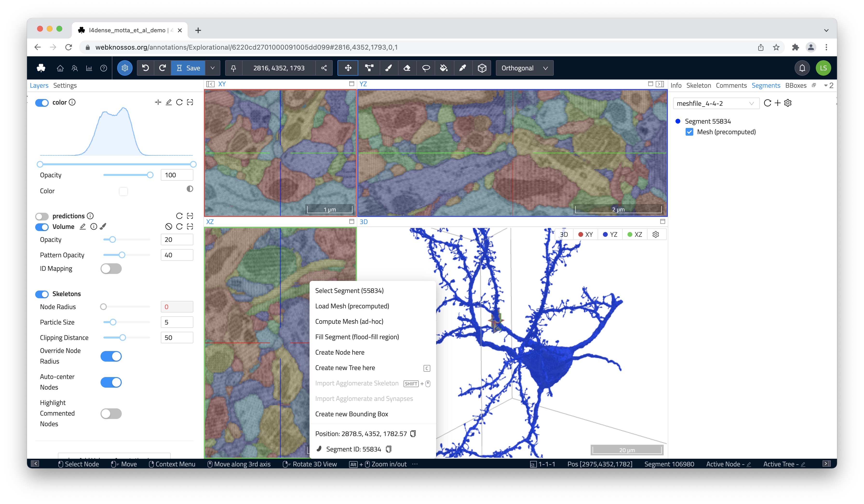The height and width of the screenshot is (504, 864).
Task: Select the Fill bucket tool
Action: (x=444, y=68)
